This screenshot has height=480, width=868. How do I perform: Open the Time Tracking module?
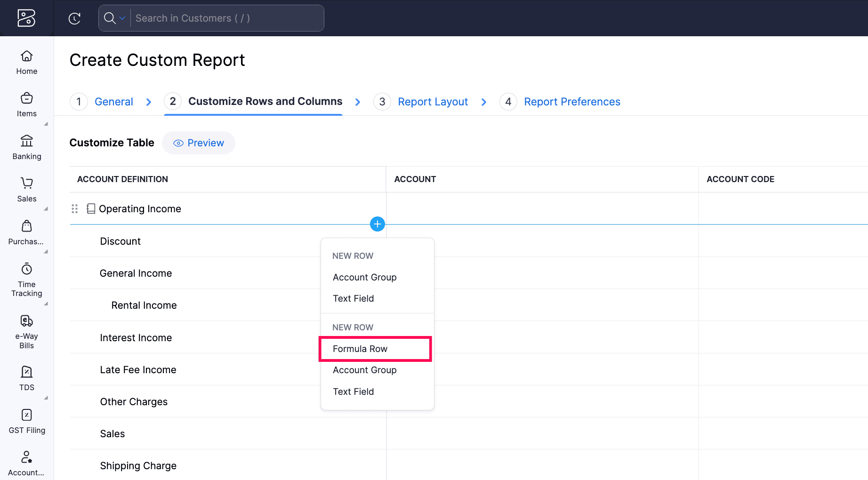[x=27, y=280]
